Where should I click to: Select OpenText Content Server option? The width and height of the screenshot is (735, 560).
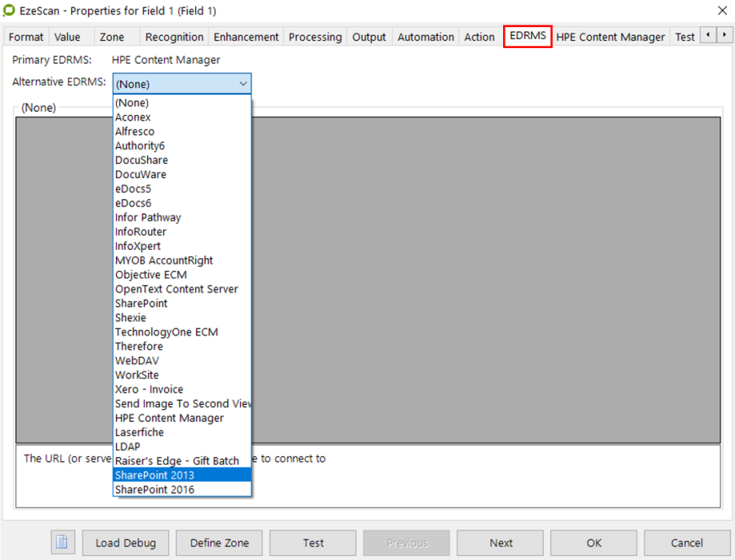point(176,289)
